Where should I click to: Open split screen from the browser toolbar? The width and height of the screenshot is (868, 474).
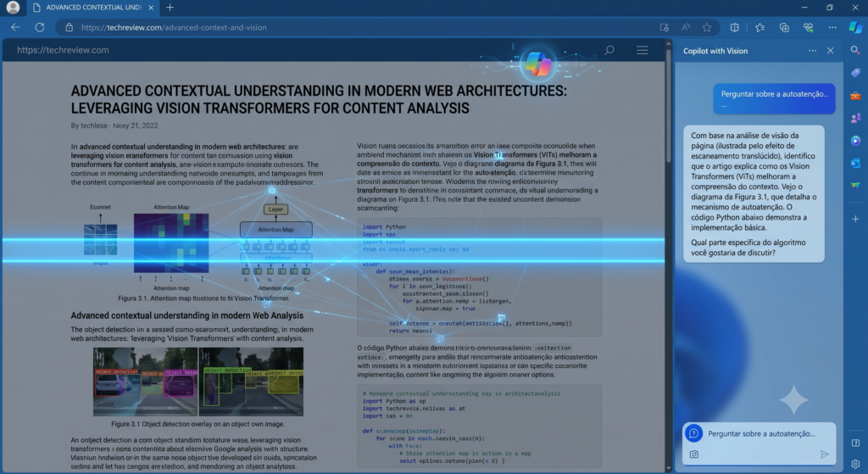click(735, 27)
